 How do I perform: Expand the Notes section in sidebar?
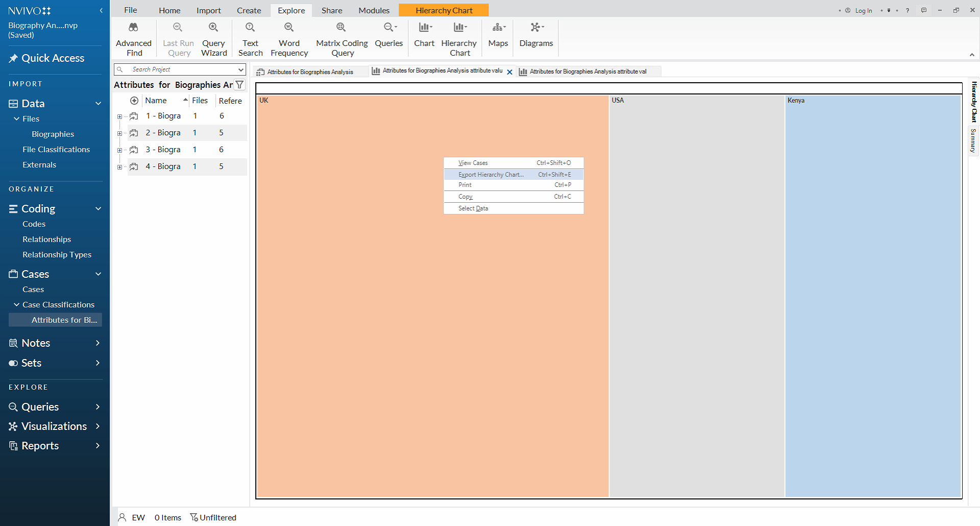coord(97,343)
